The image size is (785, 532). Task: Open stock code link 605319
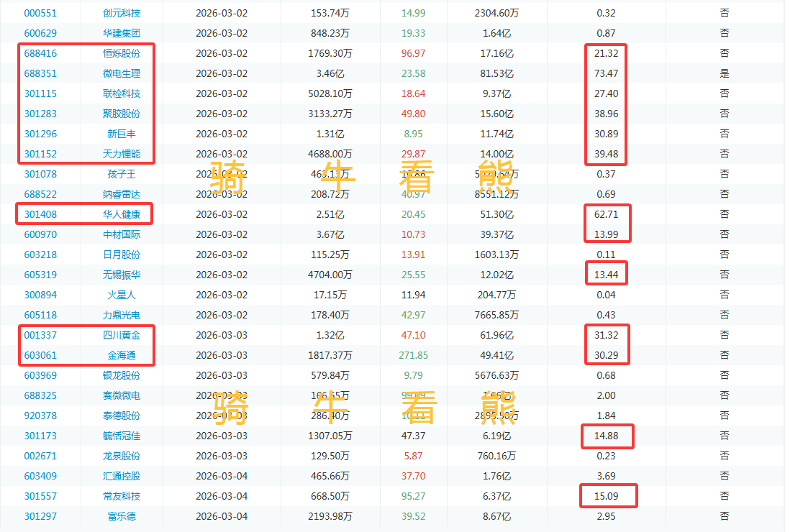[x=40, y=275]
